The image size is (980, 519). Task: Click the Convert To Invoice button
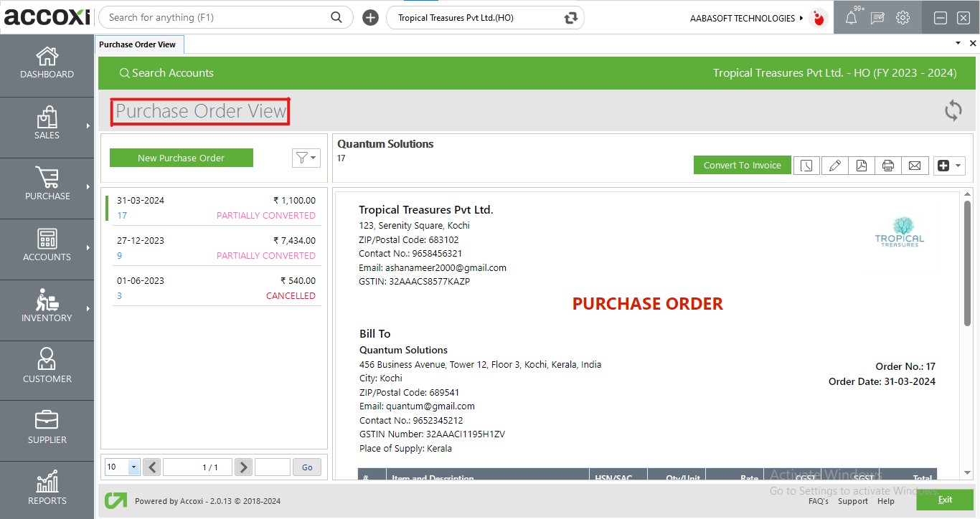(742, 165)
